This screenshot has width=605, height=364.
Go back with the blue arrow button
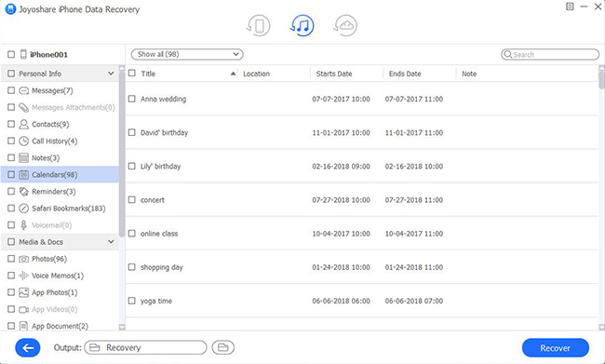[28, 348]
